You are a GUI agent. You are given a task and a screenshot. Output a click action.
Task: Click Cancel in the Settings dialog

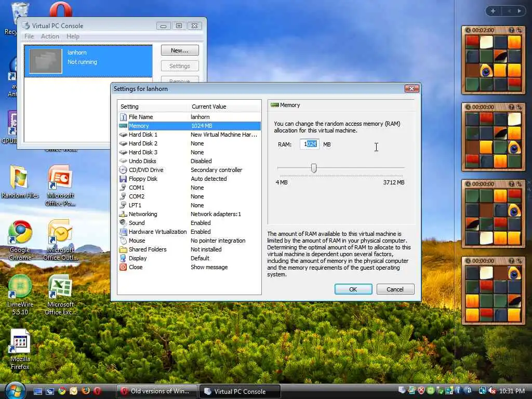pyautogui.click(x=395, y=289)
